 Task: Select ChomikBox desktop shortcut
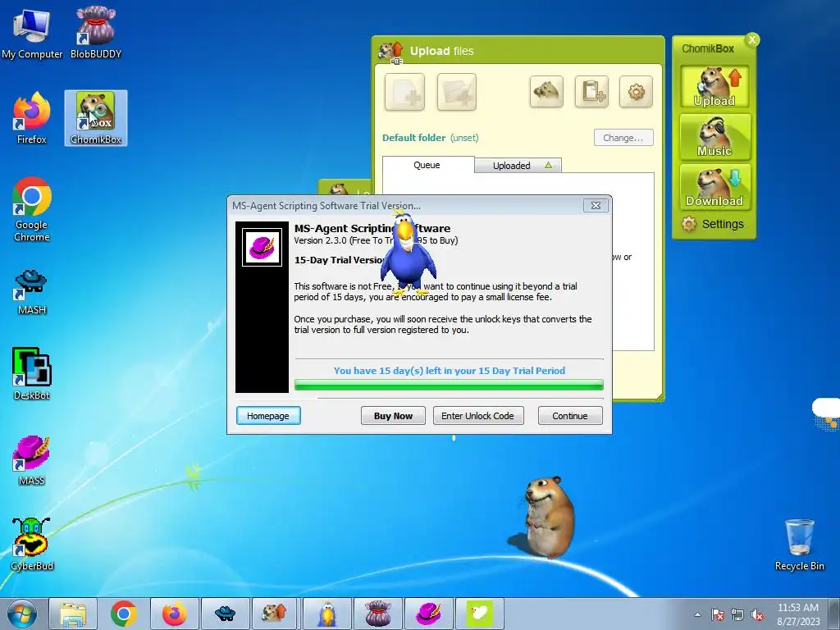coord(96,118)
